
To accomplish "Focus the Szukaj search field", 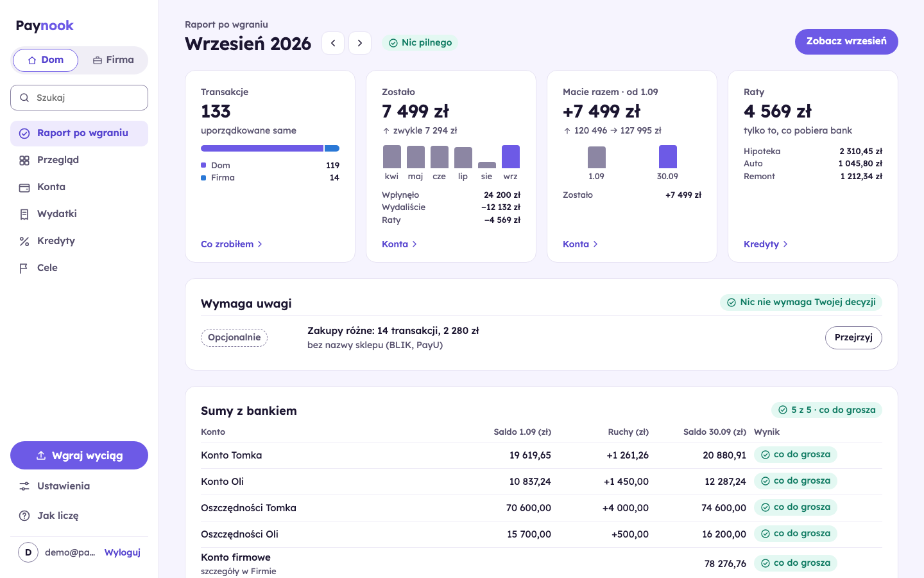I will pyautogui.click(x=79, y=98).
